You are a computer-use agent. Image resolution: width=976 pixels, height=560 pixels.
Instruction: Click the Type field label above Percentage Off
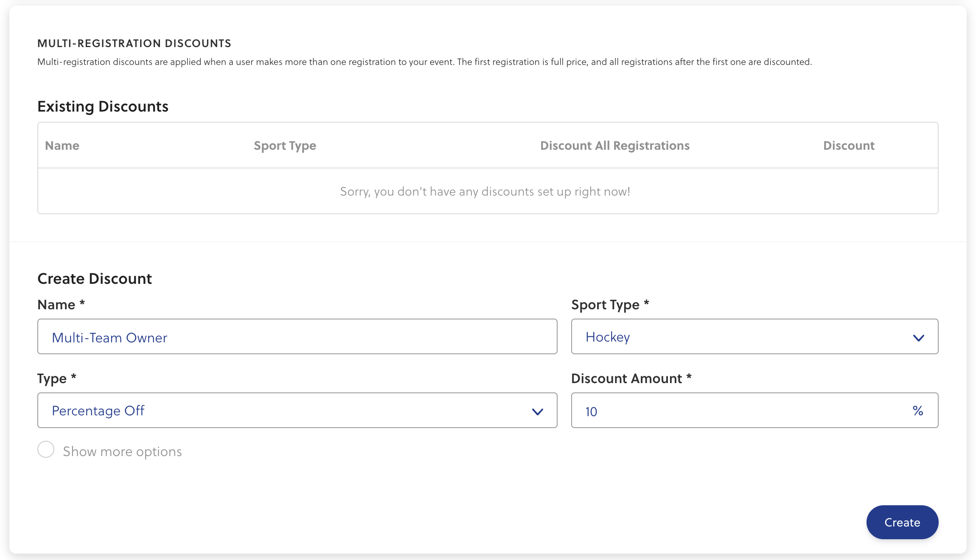pyautogui.click(x=52, y=378)
